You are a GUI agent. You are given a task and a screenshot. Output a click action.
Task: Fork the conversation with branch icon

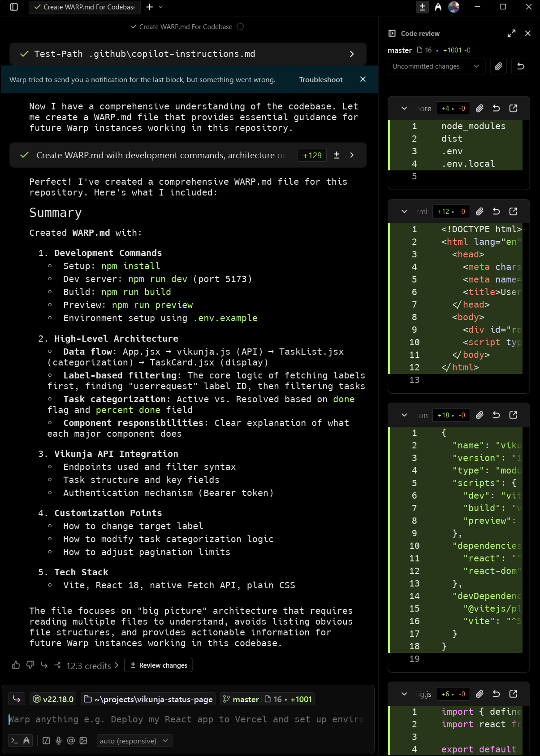point(57,665)
